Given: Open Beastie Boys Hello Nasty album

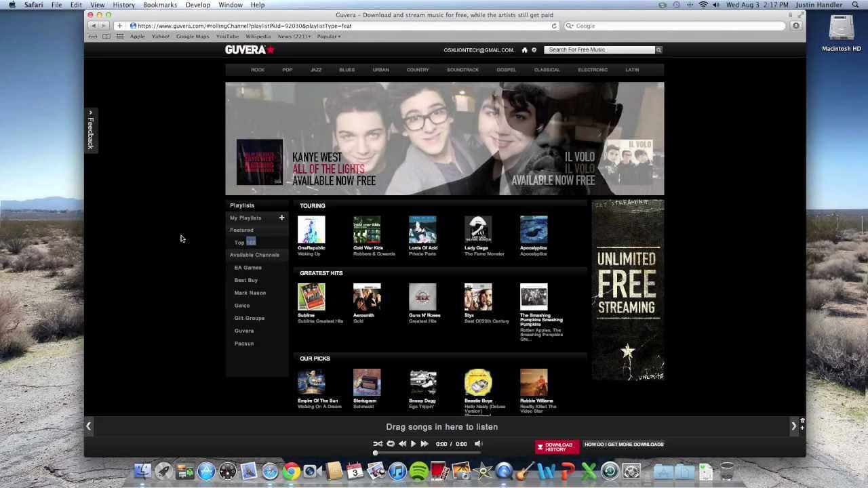Looking at the screenshot, I should point(478,382).
